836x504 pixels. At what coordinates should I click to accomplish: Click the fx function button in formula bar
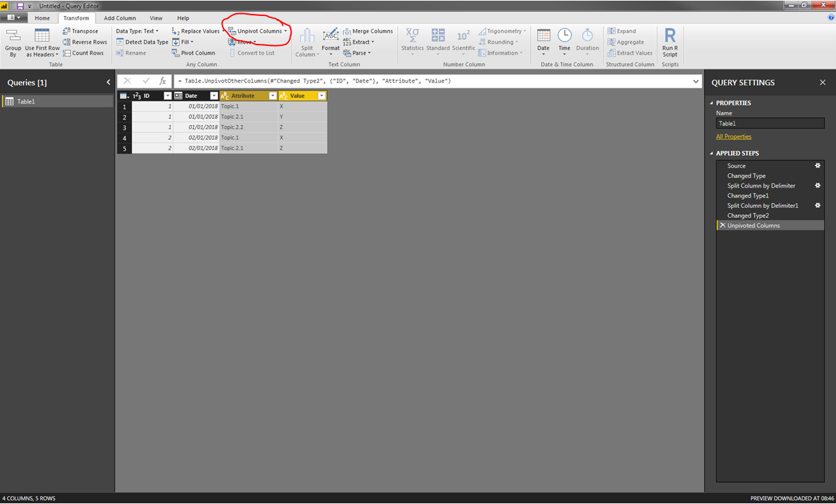click(x=163, y=81)
